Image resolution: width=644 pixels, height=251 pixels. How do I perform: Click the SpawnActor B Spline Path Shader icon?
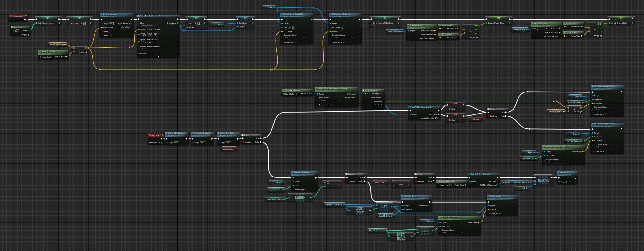coord(139,16)
